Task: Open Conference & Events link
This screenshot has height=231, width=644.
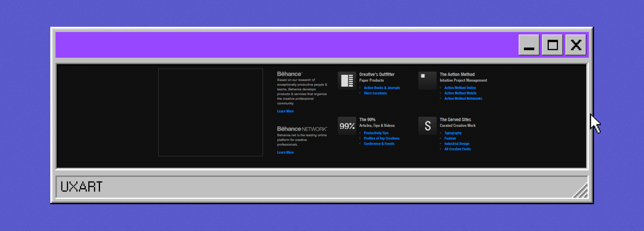Action: point(379,144)
